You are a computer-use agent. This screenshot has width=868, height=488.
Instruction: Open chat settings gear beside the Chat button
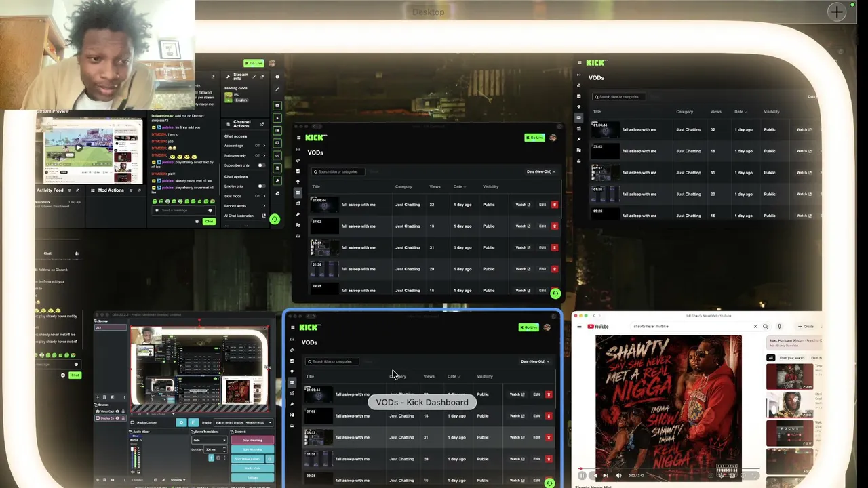tap(197, 222)
